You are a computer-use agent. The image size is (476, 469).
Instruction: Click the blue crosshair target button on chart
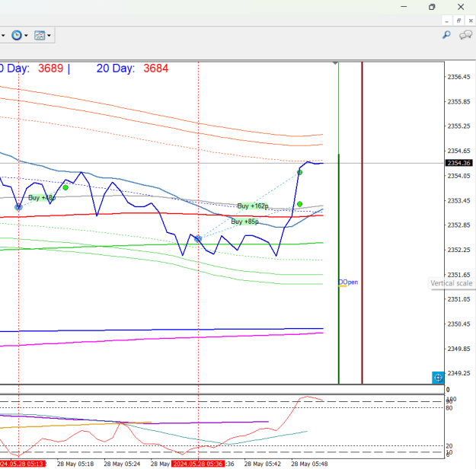click(x=438, y=378)
